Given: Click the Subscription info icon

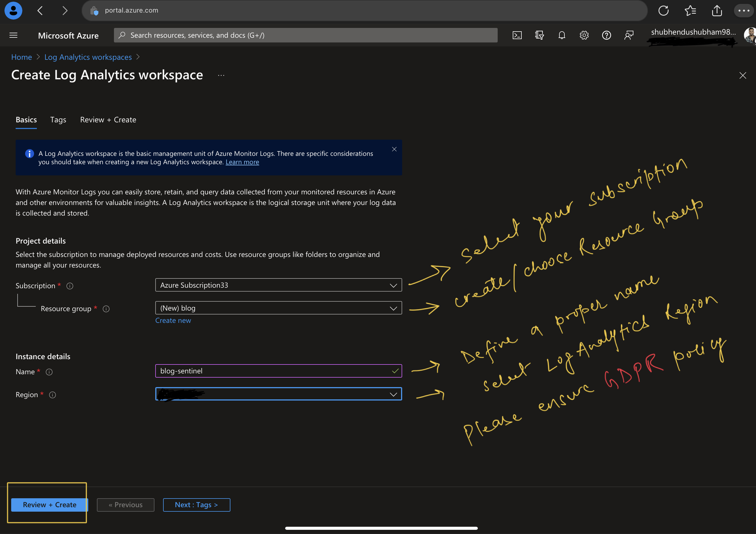Looking at the screenshot, I should click(x=70, y=286).
